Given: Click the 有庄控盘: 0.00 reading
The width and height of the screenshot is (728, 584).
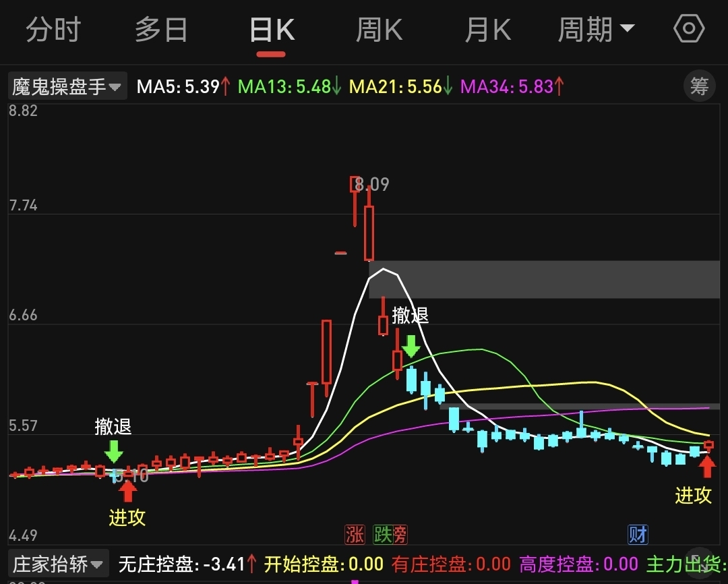Looking at the screenshot, I should tap(451, 564).
